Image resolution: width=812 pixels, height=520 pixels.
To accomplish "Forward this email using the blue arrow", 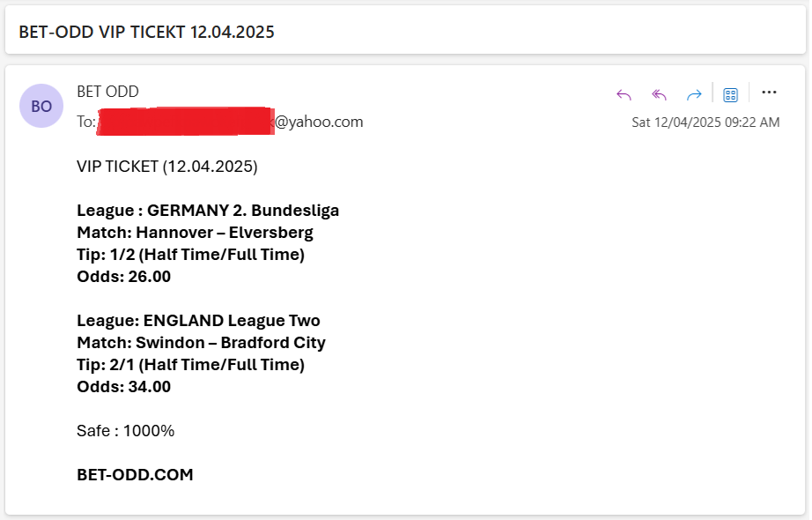I will (x=694, y=95).
